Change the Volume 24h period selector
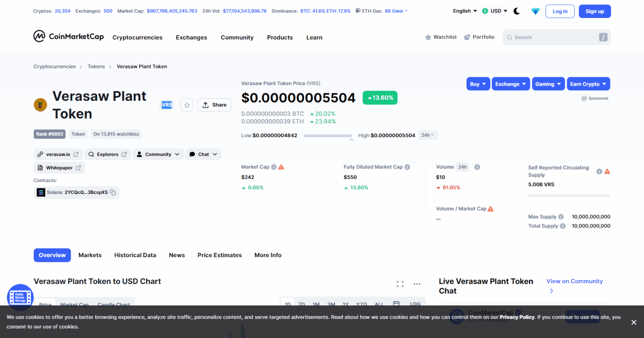644x338 pixels. (x=462, y=167)
